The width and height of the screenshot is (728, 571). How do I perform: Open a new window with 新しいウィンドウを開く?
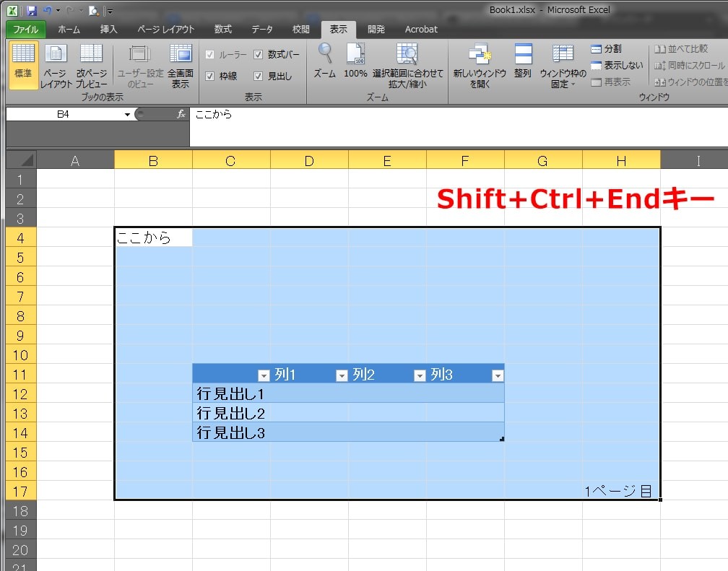point(481,65)
